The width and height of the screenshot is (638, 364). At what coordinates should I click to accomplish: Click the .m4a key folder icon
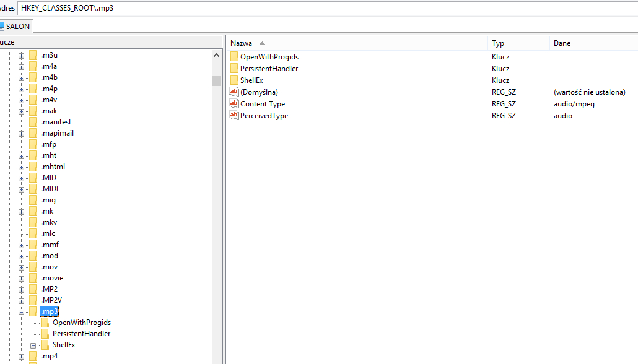[33, 66]
